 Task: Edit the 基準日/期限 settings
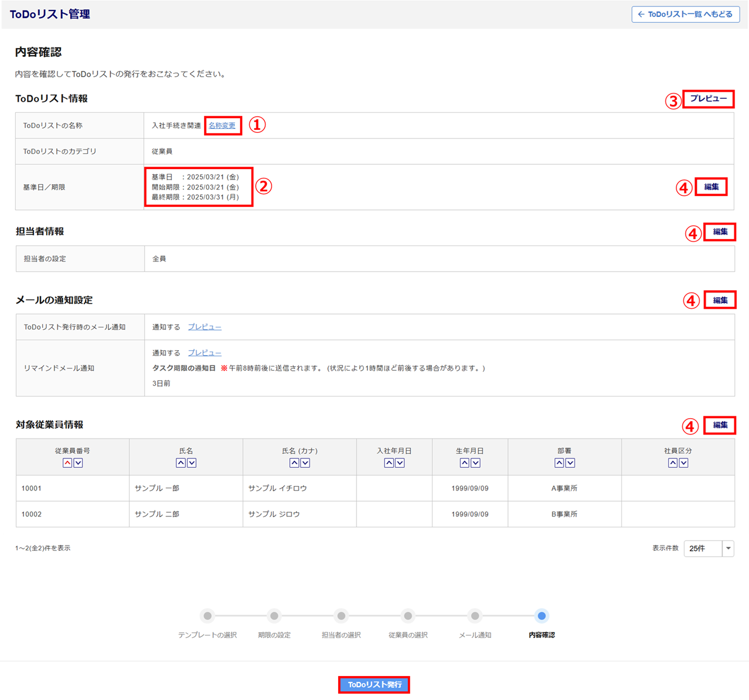(711, 187)
